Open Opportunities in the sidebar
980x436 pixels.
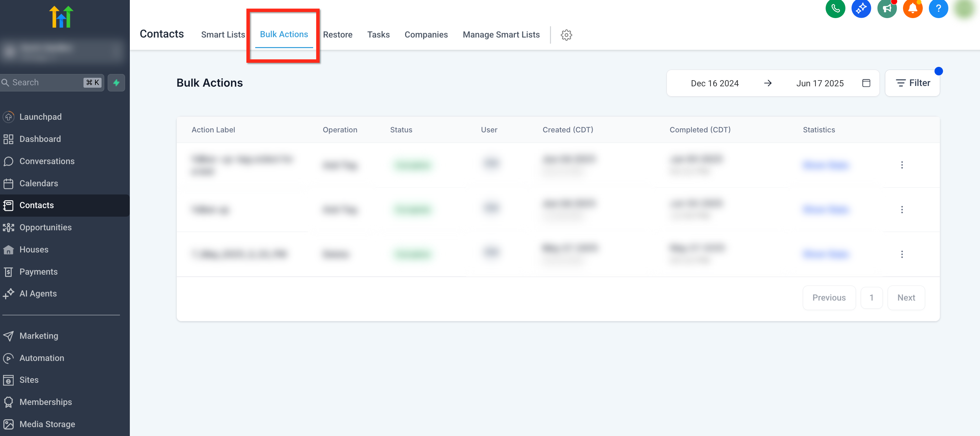tap(45, 227)
